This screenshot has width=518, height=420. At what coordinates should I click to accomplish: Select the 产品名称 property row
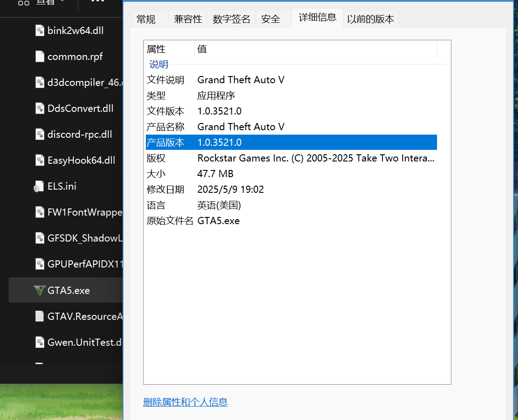[291, 127]
